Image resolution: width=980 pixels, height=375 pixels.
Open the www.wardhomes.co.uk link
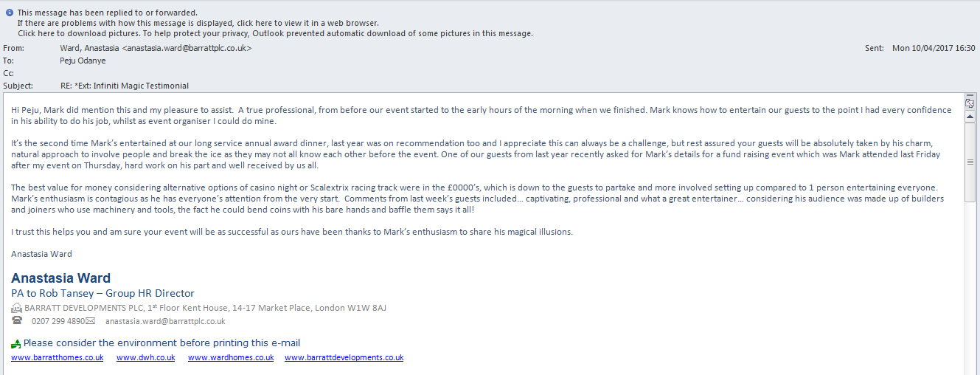click(231, 357)
